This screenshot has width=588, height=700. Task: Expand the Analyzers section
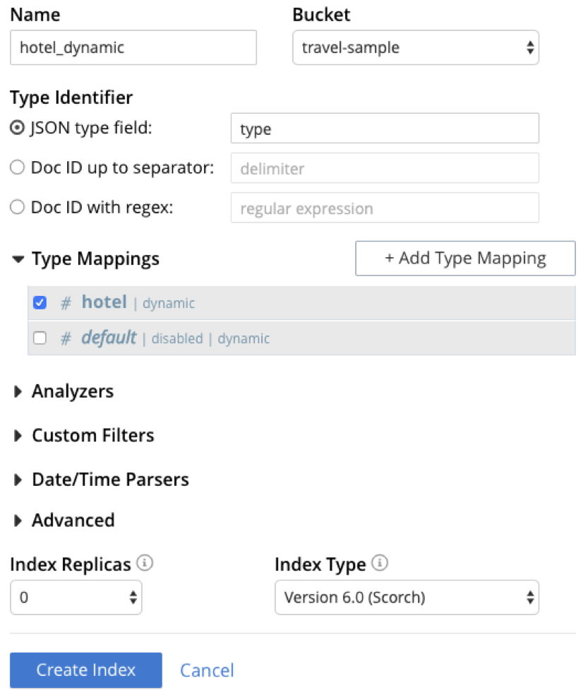coord(18,391)
